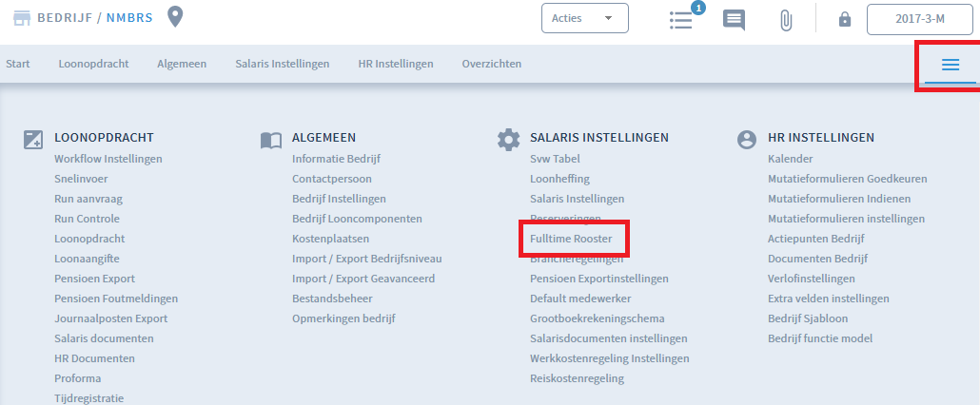Open Verlofinstellingen
Image resolution: width=980 pixels, height=405 pixels.
tap(812, 279)
